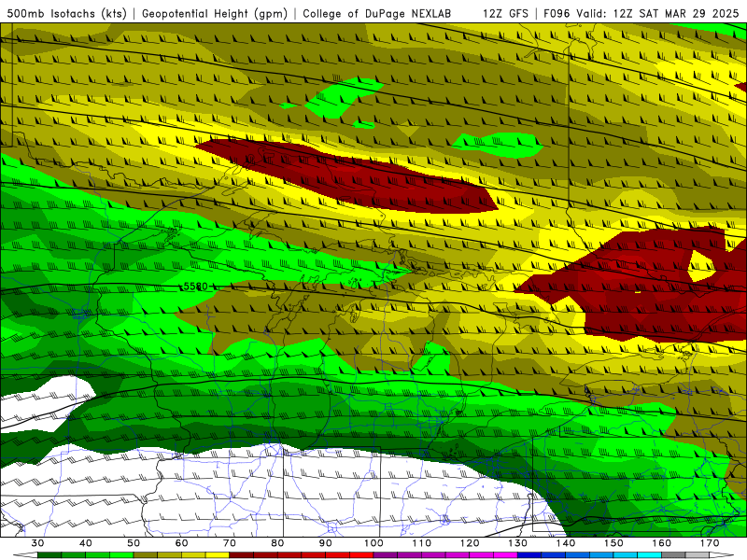Click the 'F096' forecast hour text
The height and width of the screenshot is (560, 747).
coord(557,14)
